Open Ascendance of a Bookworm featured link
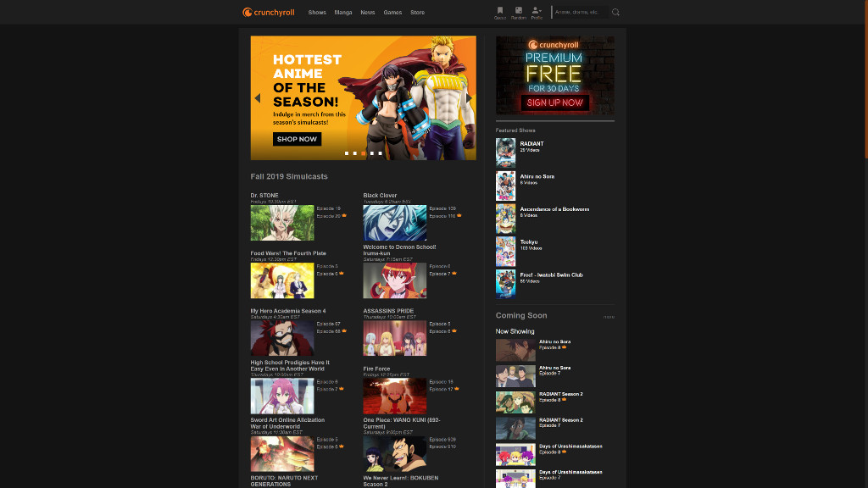 point(554,209)
